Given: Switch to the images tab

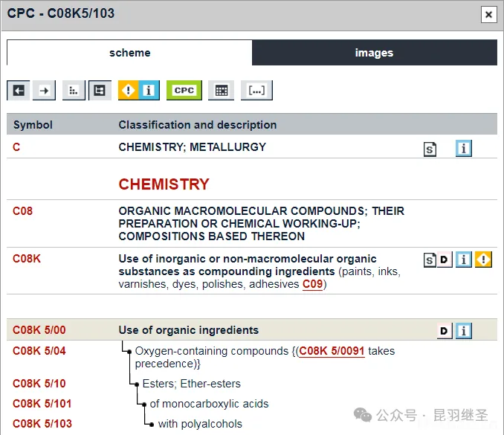Looking at the screenshot, I should coord(374,53).
